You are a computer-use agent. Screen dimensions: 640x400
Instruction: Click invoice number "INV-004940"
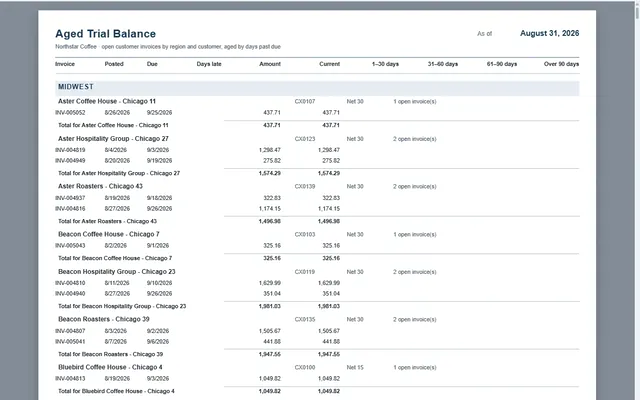[70, 293]
